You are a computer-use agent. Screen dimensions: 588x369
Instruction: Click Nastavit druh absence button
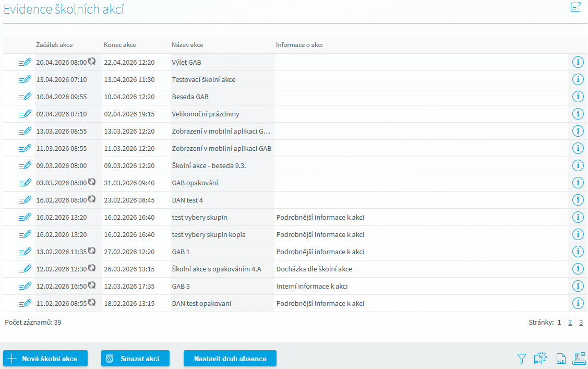(230, 359)
